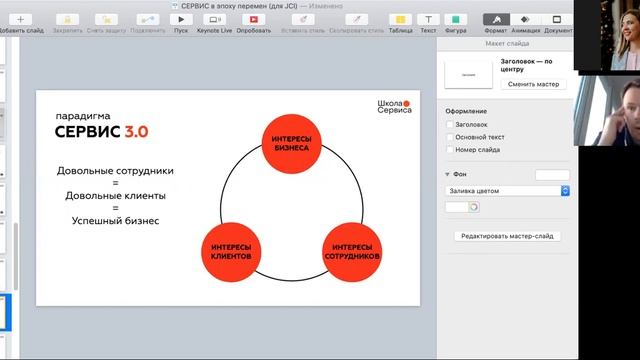Click the slide navigator scrollbar
Screen dimensions: 640x360
[x=16, y=256]
